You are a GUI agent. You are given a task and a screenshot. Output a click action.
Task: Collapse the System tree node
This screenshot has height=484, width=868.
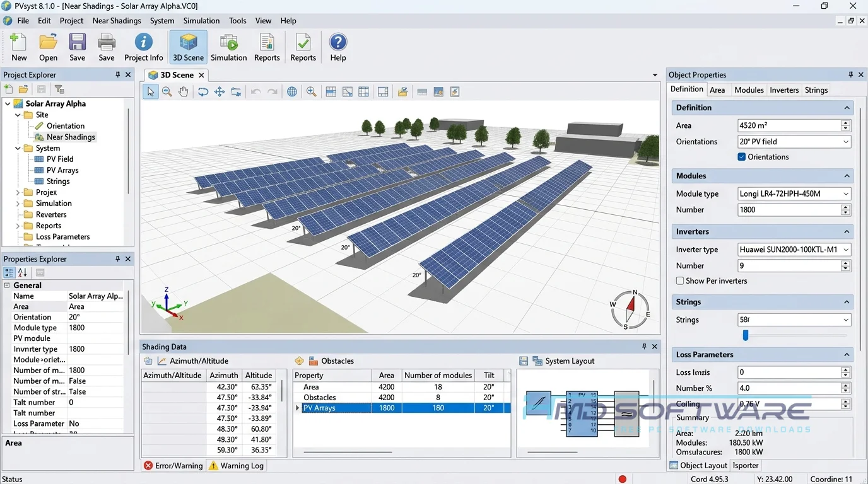pos(18,149)
